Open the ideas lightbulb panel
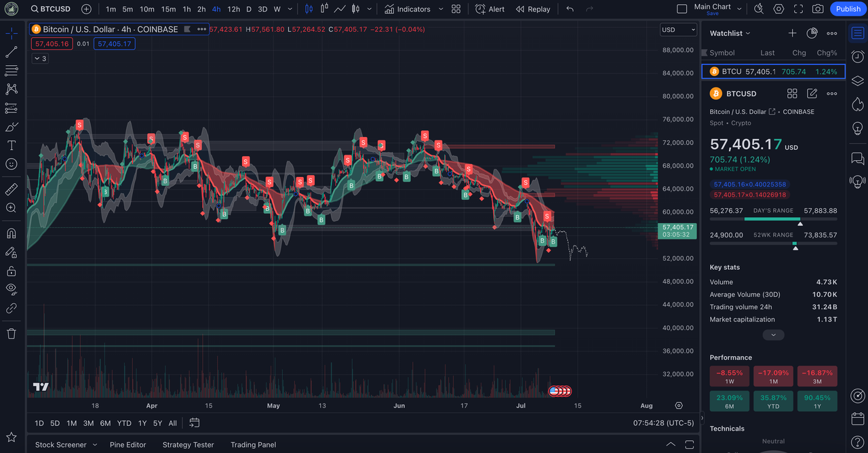This screenshot has width=868, height=453. coord(858,128)
